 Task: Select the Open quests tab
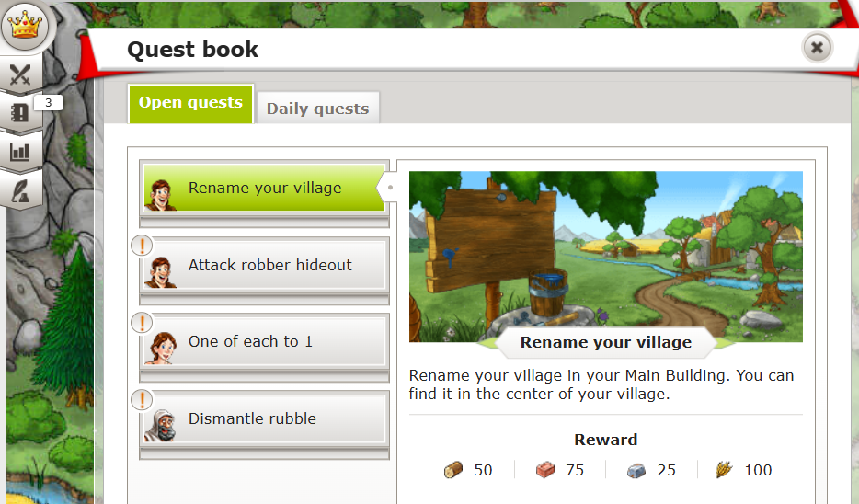(x=190, y=104)
